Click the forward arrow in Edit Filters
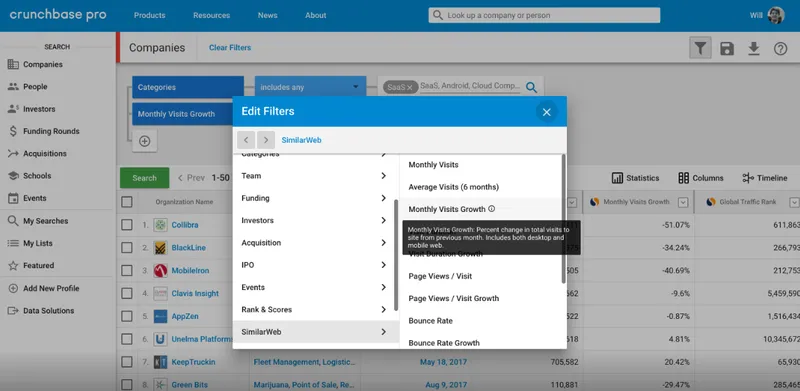 point(266,140)
